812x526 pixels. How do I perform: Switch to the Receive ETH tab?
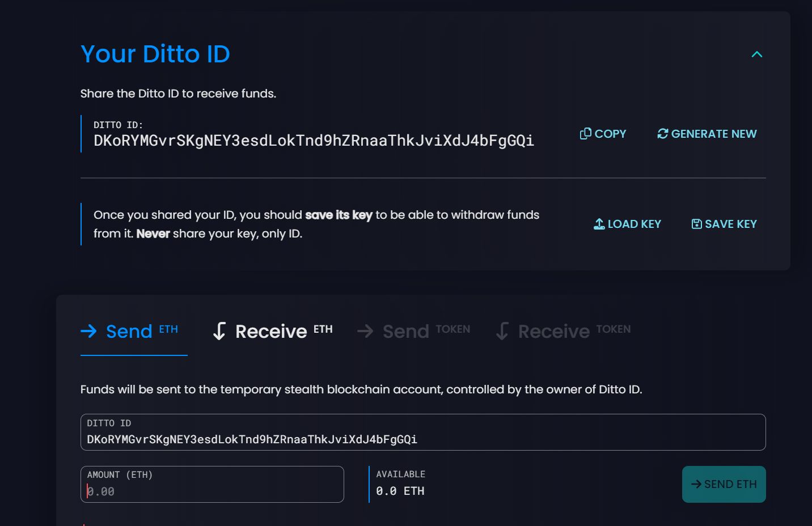pos(272,331)
